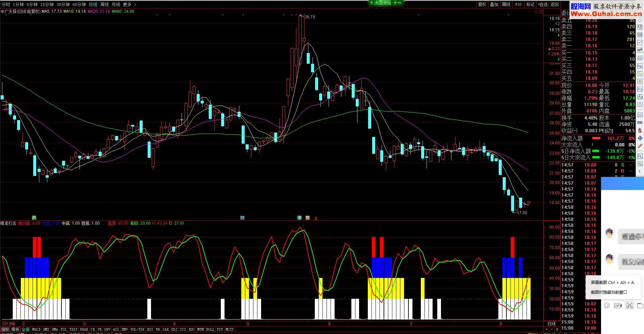Click the pencil drawing sidebar icon

click(x=640, y=146)
